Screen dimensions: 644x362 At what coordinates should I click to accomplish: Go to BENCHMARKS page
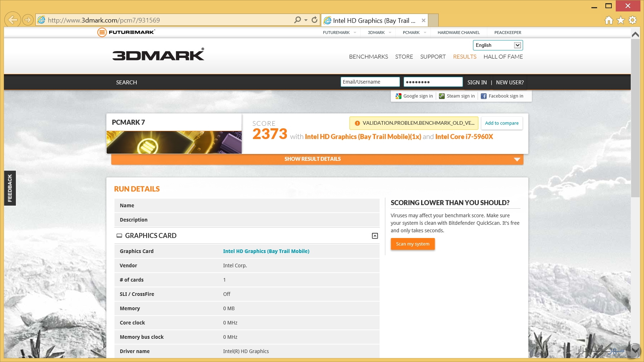(x=369, y=56)
